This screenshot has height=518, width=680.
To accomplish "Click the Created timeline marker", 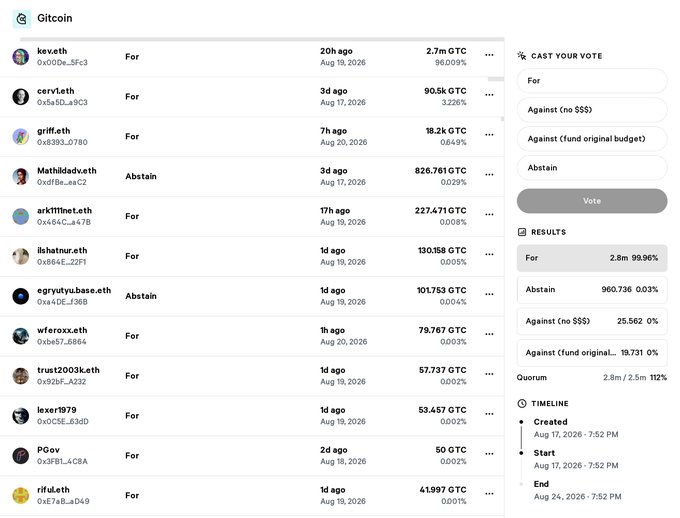I will coord(521,422).
